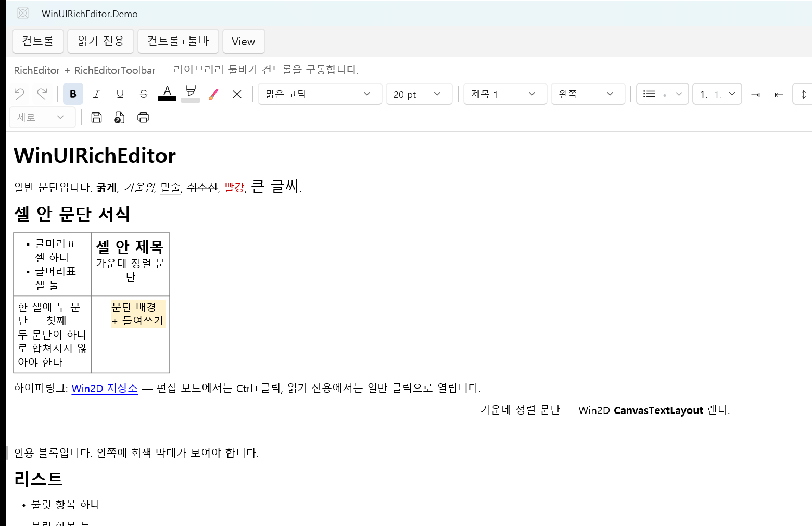This screenshot has height=526, width=812.
Task: Click the 가운데 정렬 문단 cell text
Action: pyautogui.click(x=131, y=270)
